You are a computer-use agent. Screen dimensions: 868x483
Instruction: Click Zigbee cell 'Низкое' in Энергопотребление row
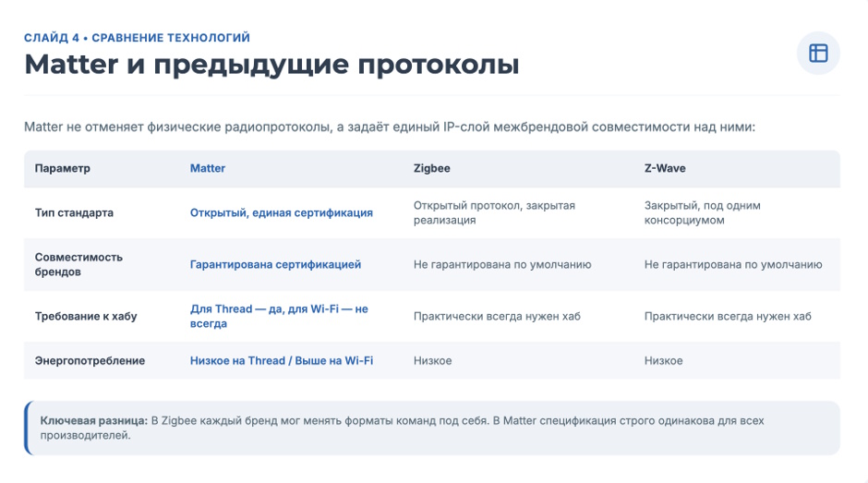click(x=432, y=360)
